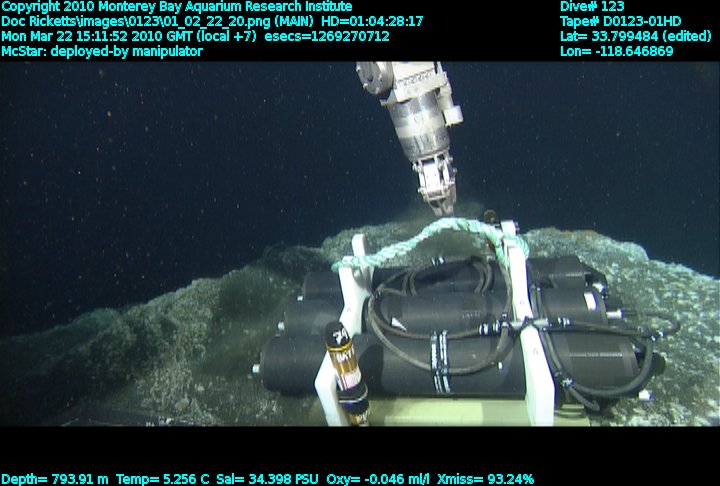
Task: Select the Tape# D0123-01HD text
Action: tap(620, 21)
